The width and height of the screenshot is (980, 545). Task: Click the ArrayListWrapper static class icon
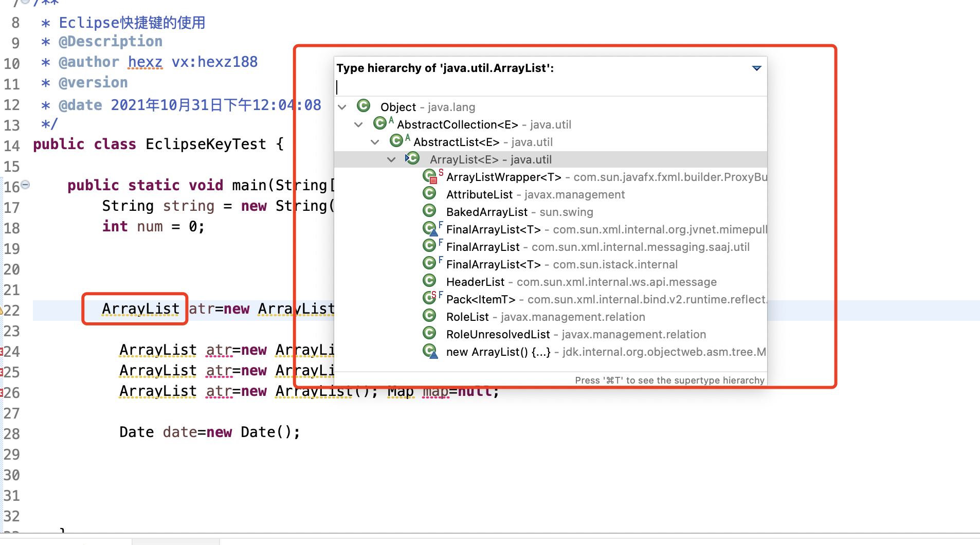pos(430,176)
